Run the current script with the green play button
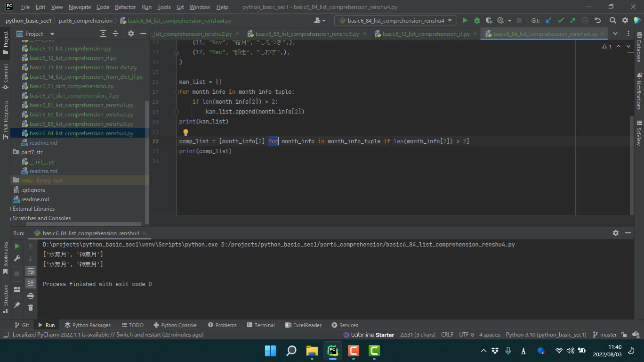Image resolution: width=644 pixels, height=362 pixels. [465, 21]
